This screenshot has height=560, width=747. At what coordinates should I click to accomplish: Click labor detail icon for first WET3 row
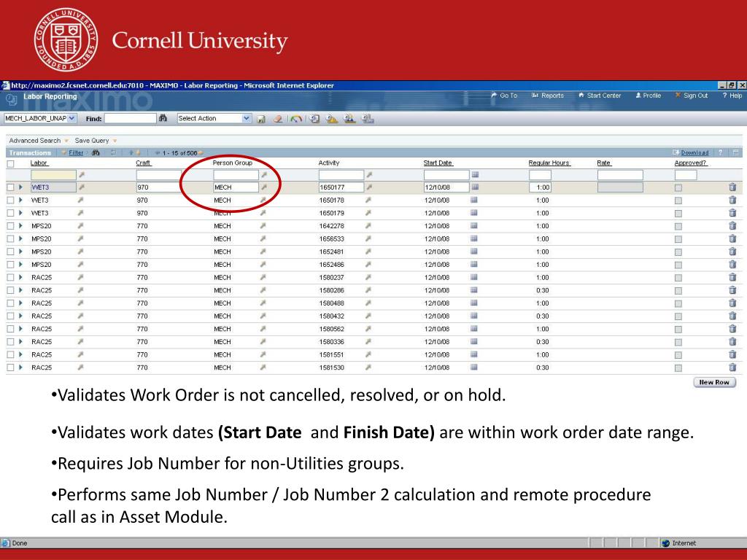[82, 187]
